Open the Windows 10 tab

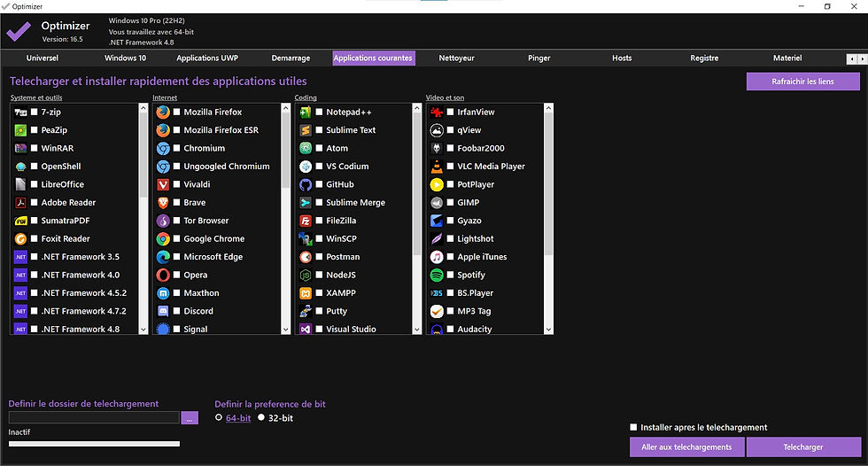click(125, 58)
